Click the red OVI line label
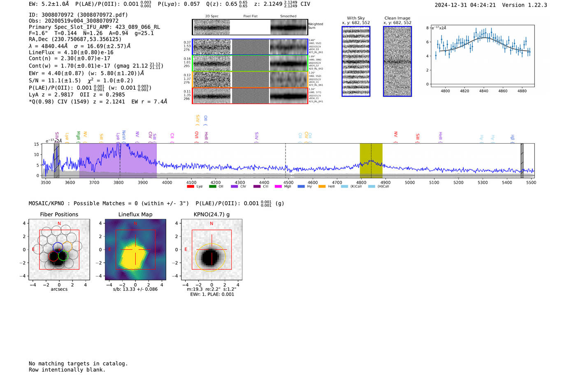576x392 pixels. [197, 137]
